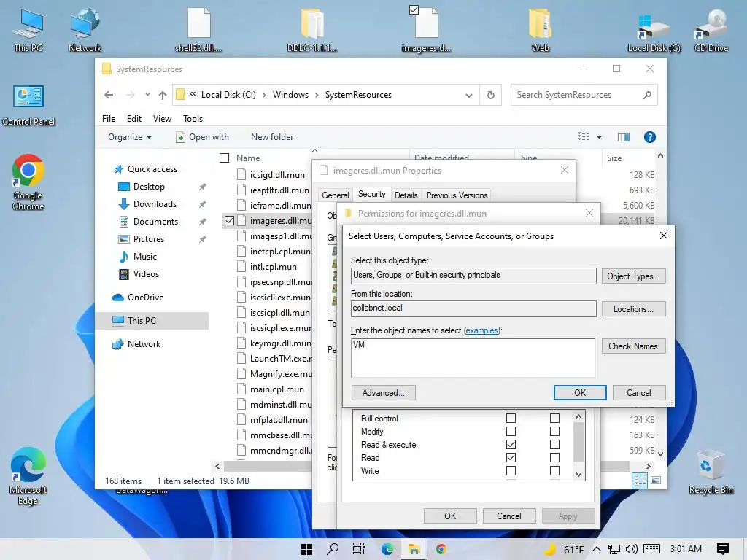Open Explorer help question mark
Image resolution: width=747 pixels, height=560 pixels.
coord(649,137)
